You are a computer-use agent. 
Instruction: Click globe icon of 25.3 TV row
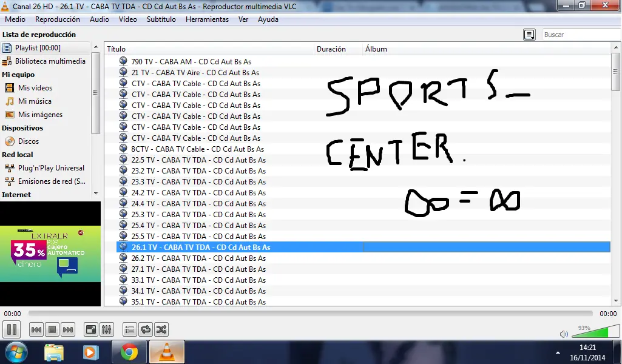point(123,214)
